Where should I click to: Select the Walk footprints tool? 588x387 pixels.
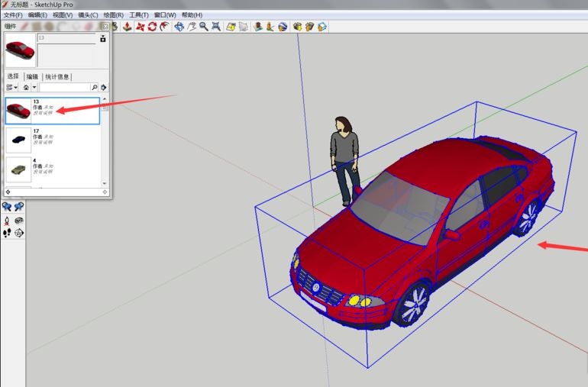[7, 233]
